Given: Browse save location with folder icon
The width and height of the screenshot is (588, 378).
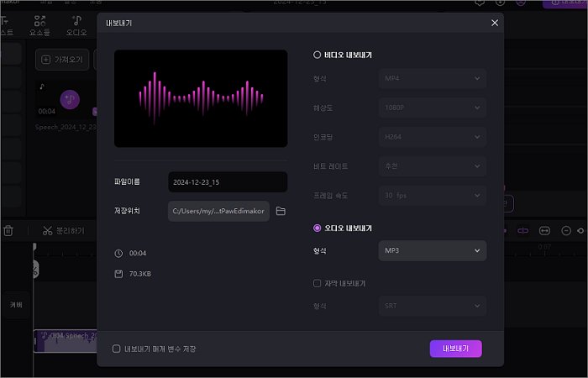Looking at the screenshot, I should (x=281, y=211).
